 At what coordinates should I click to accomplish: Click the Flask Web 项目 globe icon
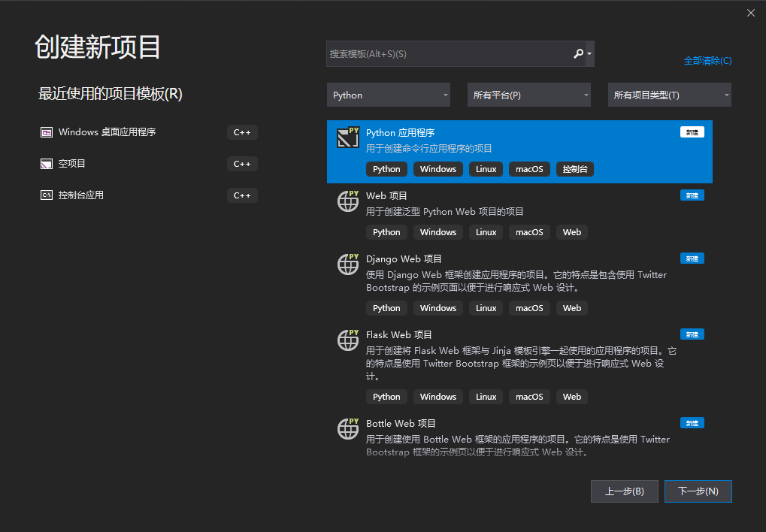point(347,340)
